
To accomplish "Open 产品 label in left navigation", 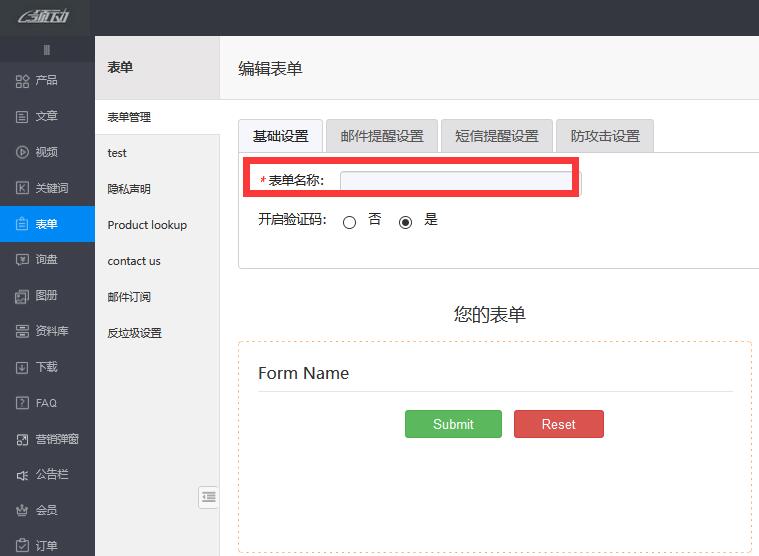I will pos(46,80).
